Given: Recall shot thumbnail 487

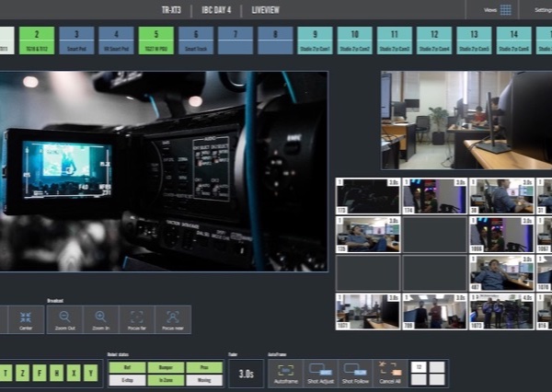Looking at the screenshot, I should [x=501, y=273].
